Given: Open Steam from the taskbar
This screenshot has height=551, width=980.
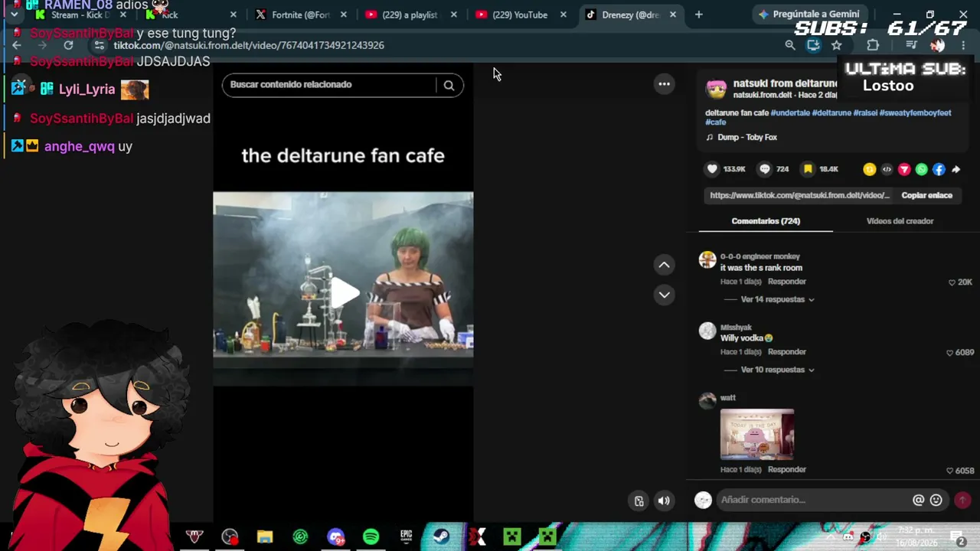Looking at the screenshot, I should click(x=441, y=537).
